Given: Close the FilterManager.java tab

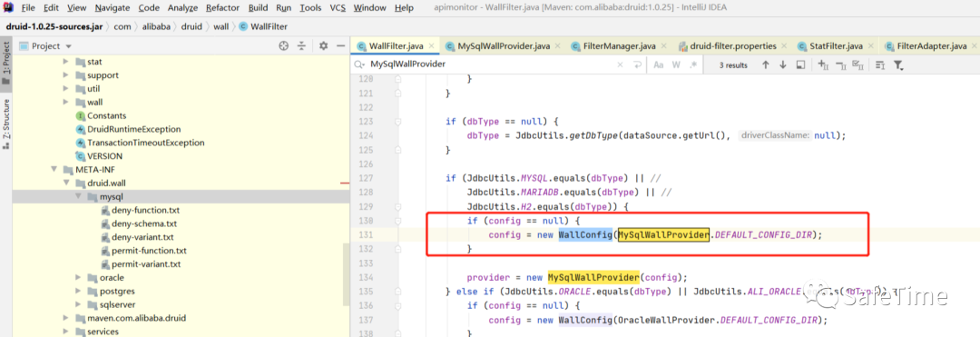Looking at the screenshot, I should [x=664, y=46].
